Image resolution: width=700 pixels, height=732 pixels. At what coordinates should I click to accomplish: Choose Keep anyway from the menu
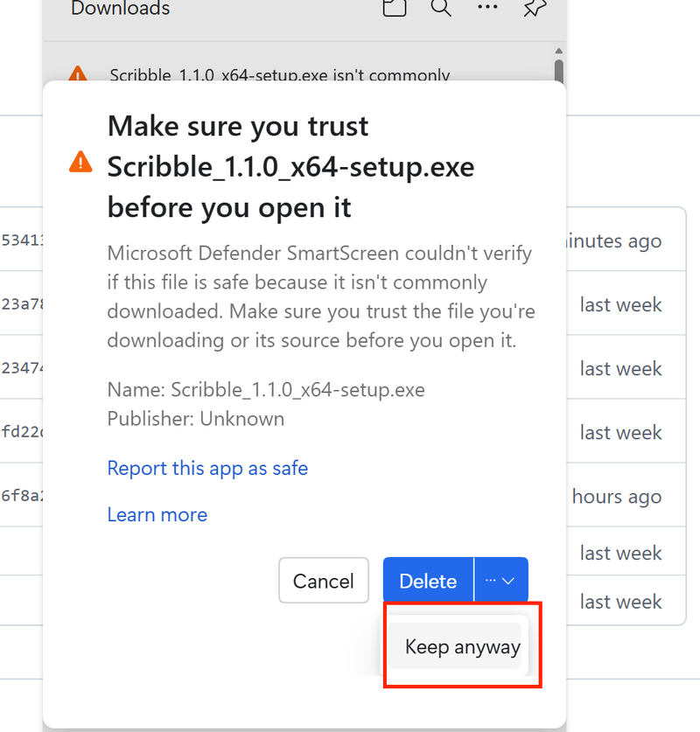coord(455,646)
